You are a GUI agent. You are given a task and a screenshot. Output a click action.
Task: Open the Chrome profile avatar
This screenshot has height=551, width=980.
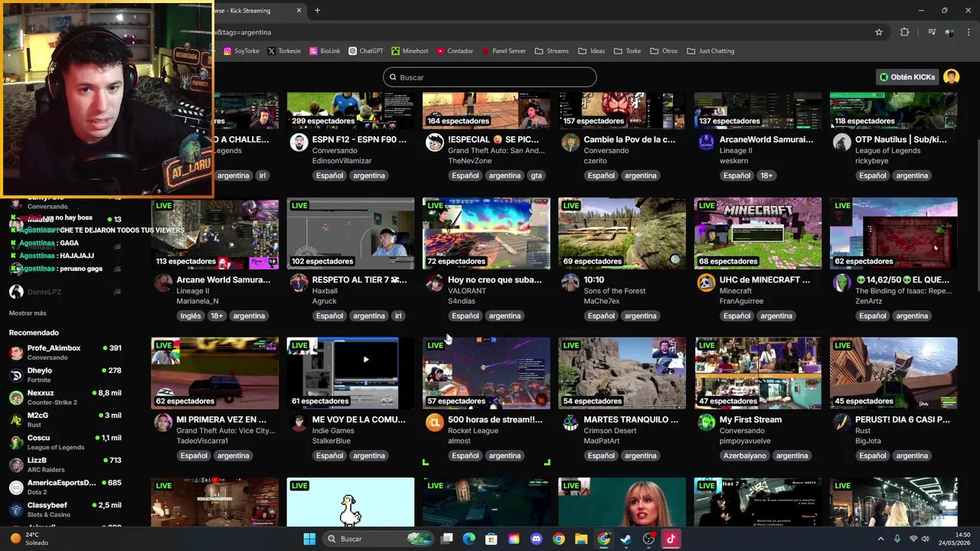point(950,32)
